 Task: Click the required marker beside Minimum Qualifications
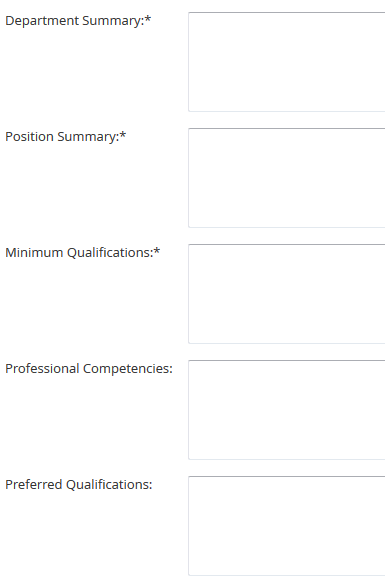pyautogui.click(x=157, y=251)
